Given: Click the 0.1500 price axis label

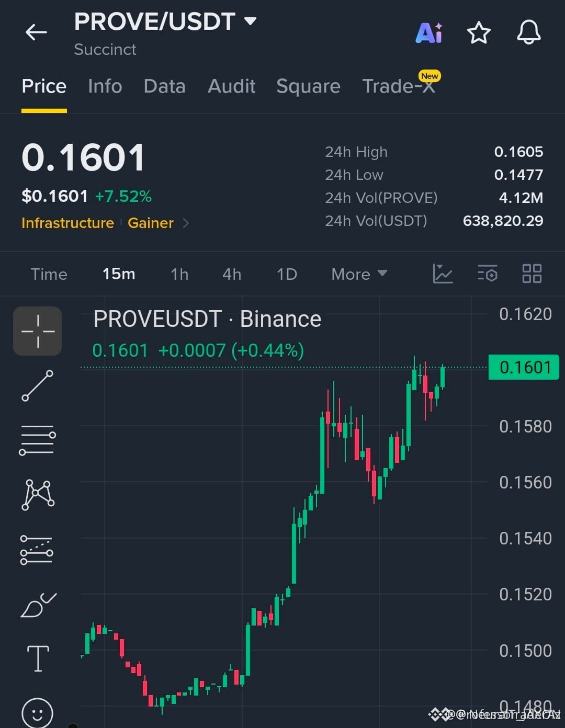Looking at the screenshot, I should [x=525, y=651].
